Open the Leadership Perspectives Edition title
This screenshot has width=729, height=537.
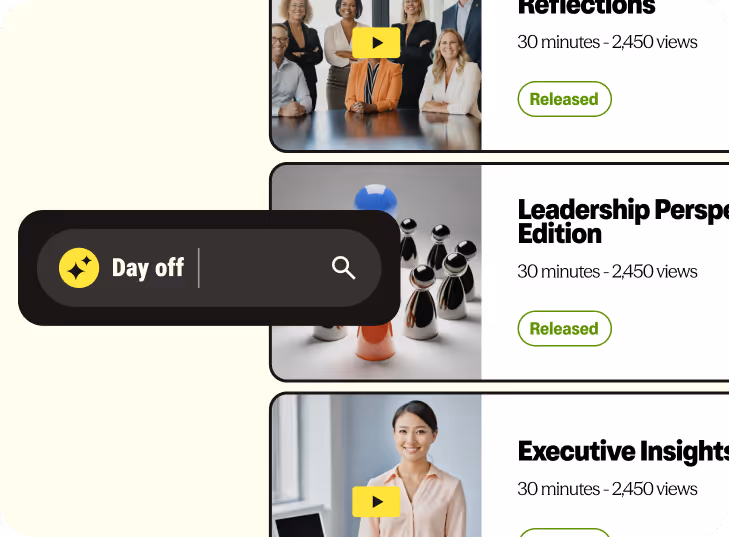623,222
